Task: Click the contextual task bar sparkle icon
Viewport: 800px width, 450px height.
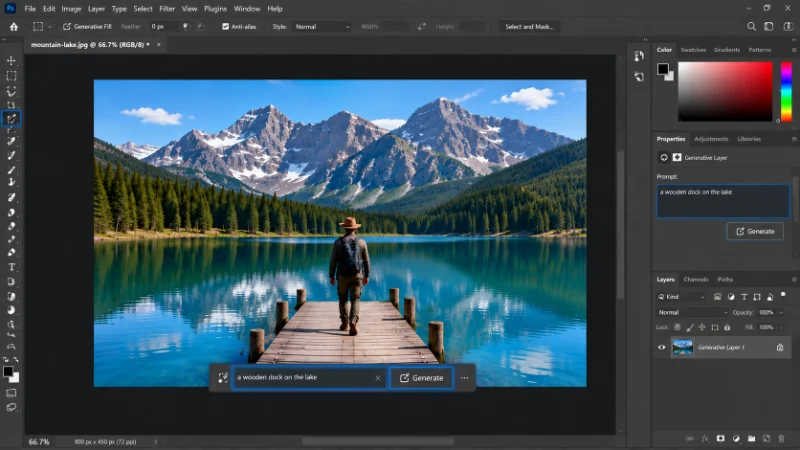Action: pyautogui.click(x=223, y=378)
